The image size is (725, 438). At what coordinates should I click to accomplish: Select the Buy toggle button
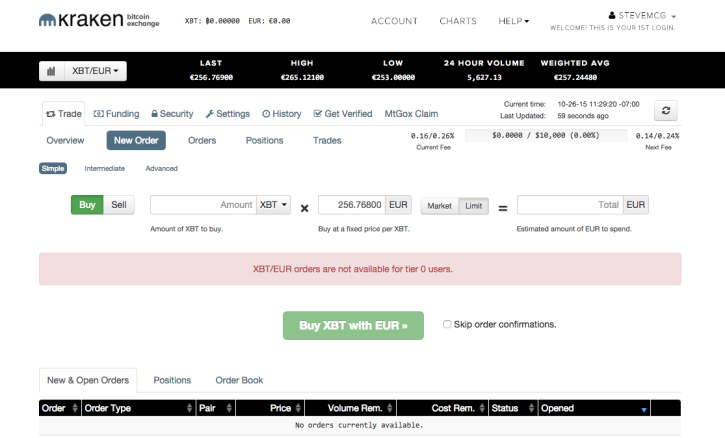coord(87,205)
